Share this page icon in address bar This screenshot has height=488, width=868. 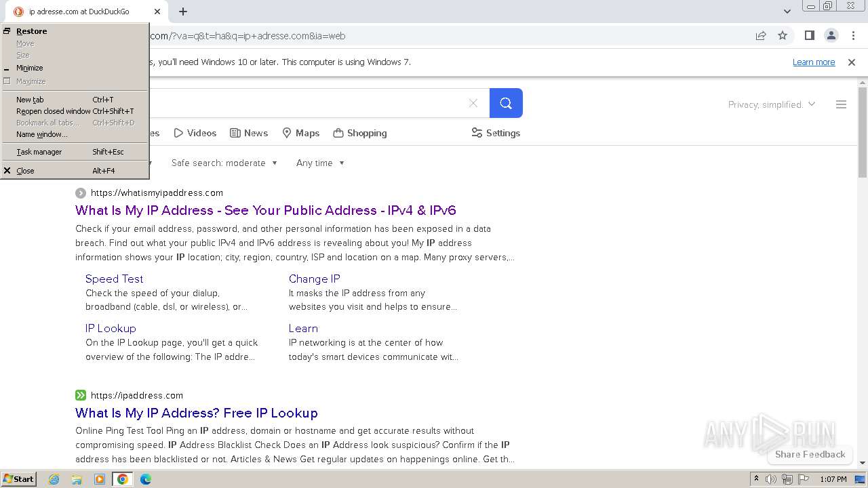coord(761,36)
